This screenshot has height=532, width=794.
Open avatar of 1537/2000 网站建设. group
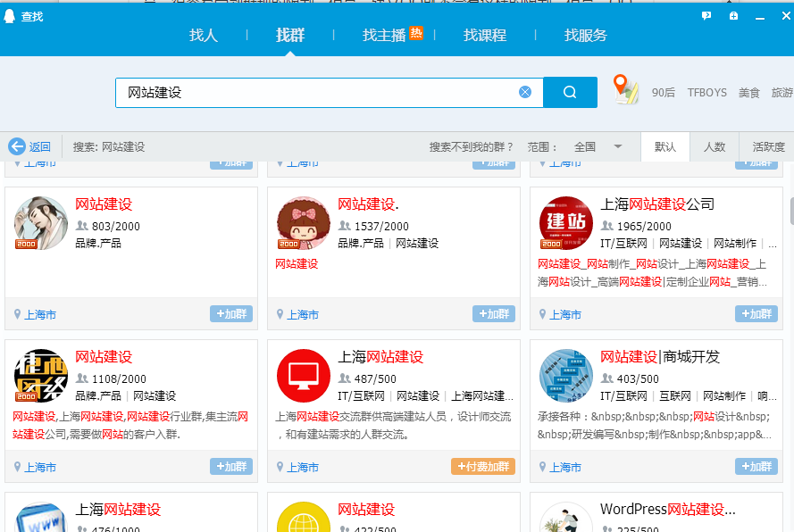(x=304, y=223)
